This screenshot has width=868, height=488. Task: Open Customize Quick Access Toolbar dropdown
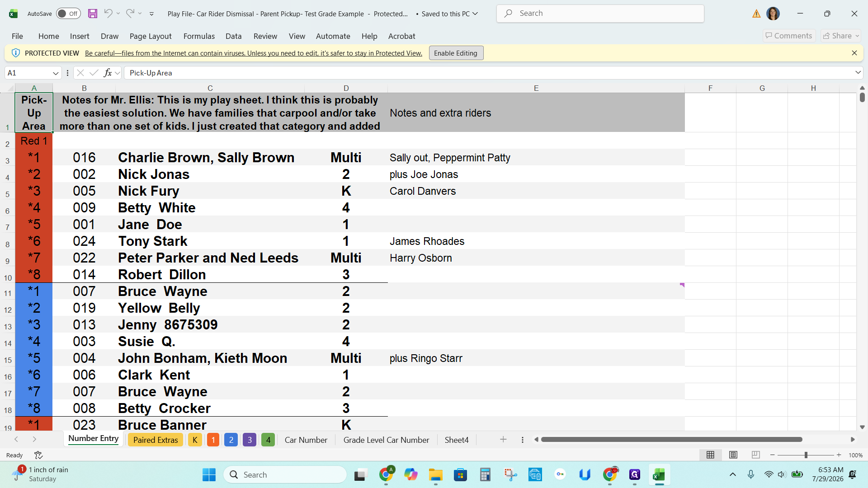click(152, 14)
